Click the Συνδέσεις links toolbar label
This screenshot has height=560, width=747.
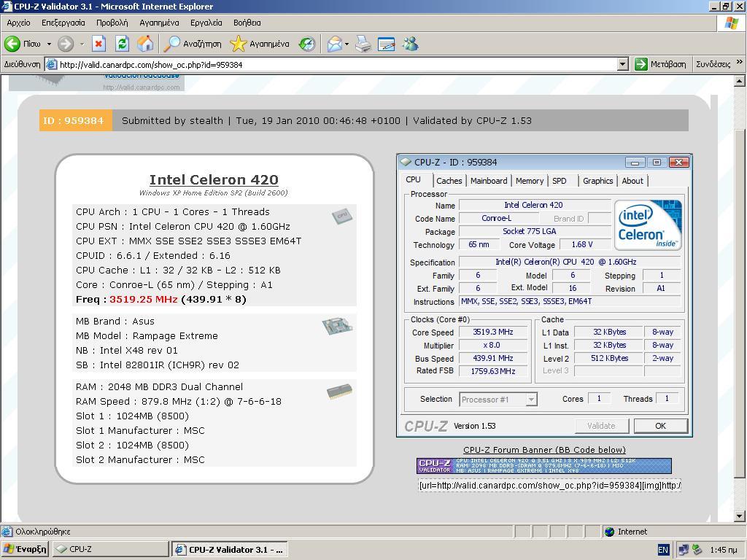pos(713,64)
